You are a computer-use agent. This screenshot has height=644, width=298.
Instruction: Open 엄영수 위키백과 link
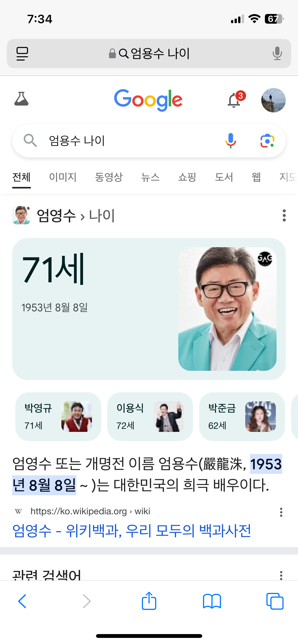pos(132,531)
